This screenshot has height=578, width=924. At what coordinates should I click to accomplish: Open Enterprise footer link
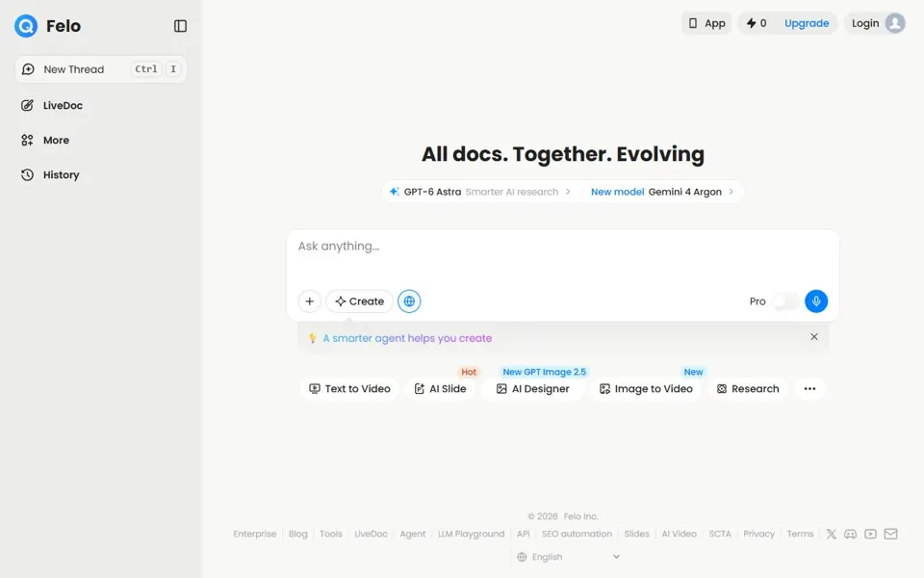tap(254, 534)
